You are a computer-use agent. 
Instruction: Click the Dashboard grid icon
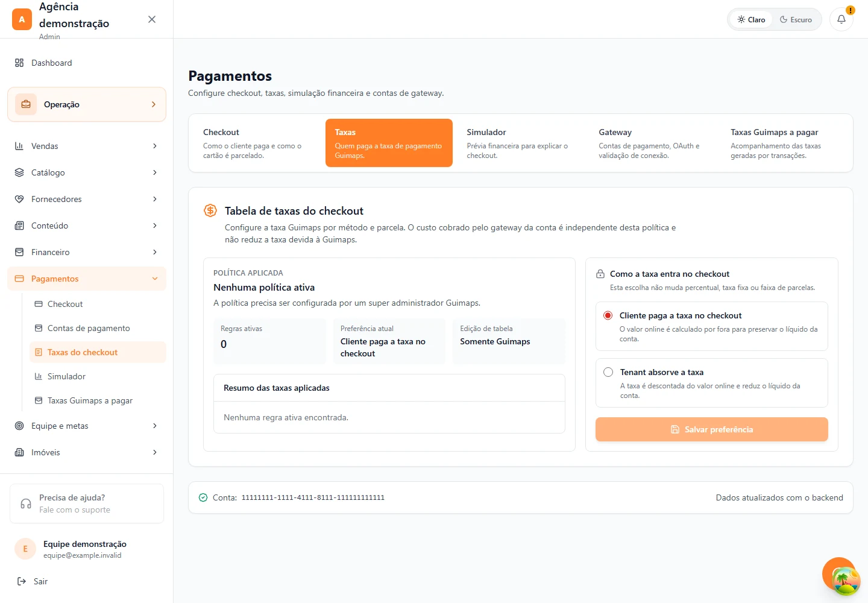[19, 63]
